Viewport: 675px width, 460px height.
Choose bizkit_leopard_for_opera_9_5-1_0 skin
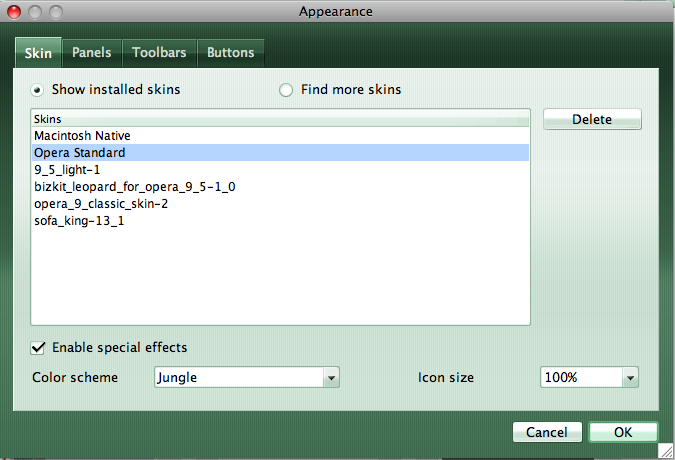click(x=280, y=187)
